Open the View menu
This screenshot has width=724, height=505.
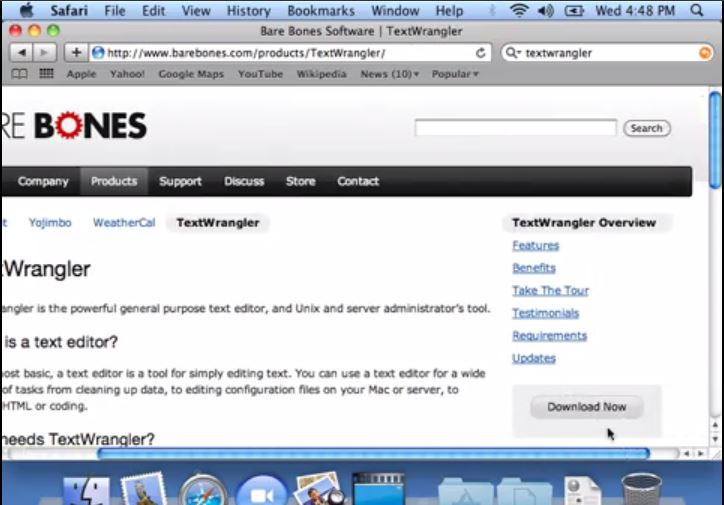pyautogui.click(x=196, y=11)
